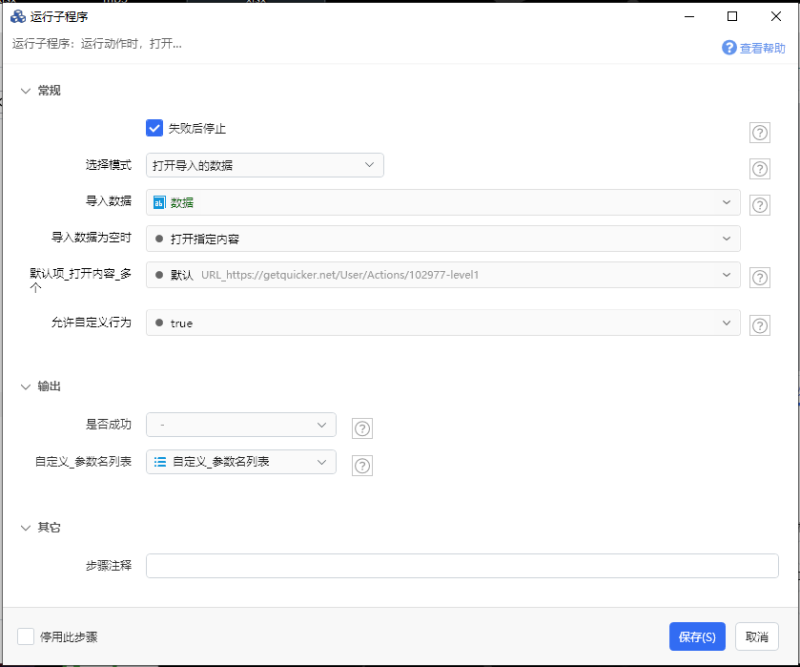Collapse the 常规 section
The width and height of the screenshot is (800, 667).
(26, 91)
